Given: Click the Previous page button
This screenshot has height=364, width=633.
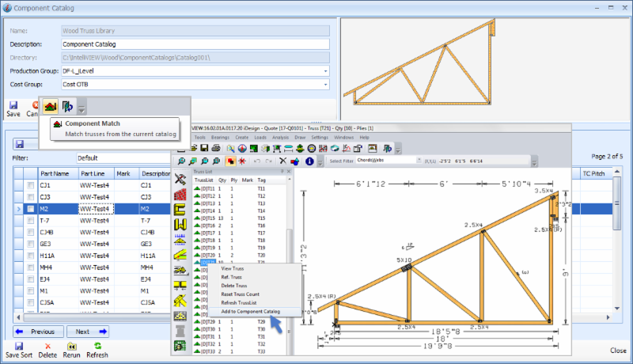Looking at the screenshot, I should coord(38,332).
